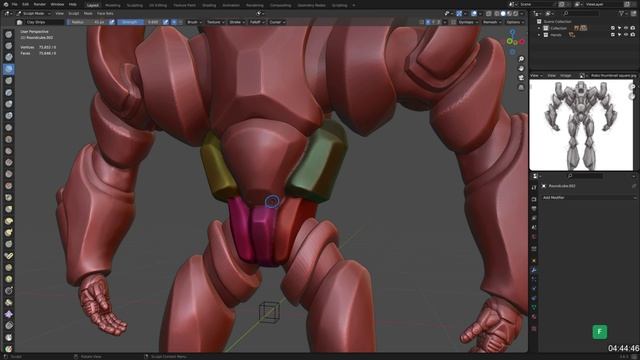This screenshot has width=640, height=360.
Task: Select the Draw Sharp brush tool
Action: (x=9, y=46)
